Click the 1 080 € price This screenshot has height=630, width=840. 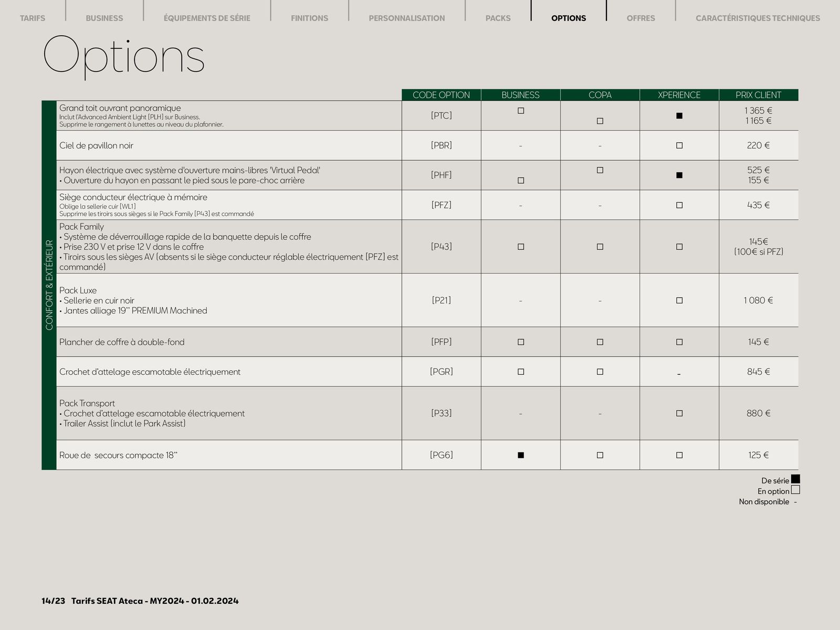(759, 300)
